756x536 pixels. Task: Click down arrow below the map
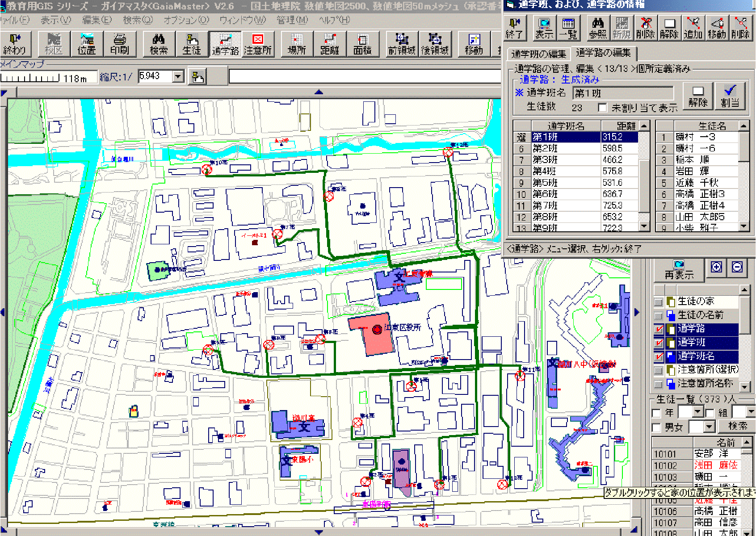[319, 532]
